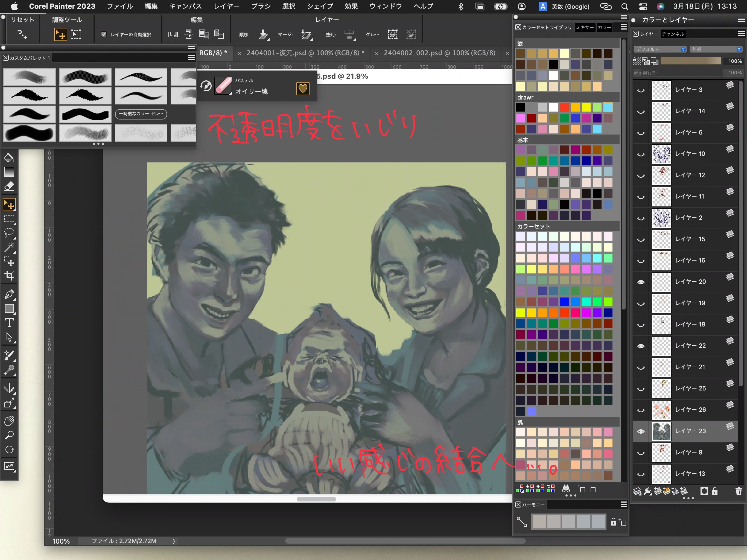Switch to the ミキサー tab

point(585,27)
